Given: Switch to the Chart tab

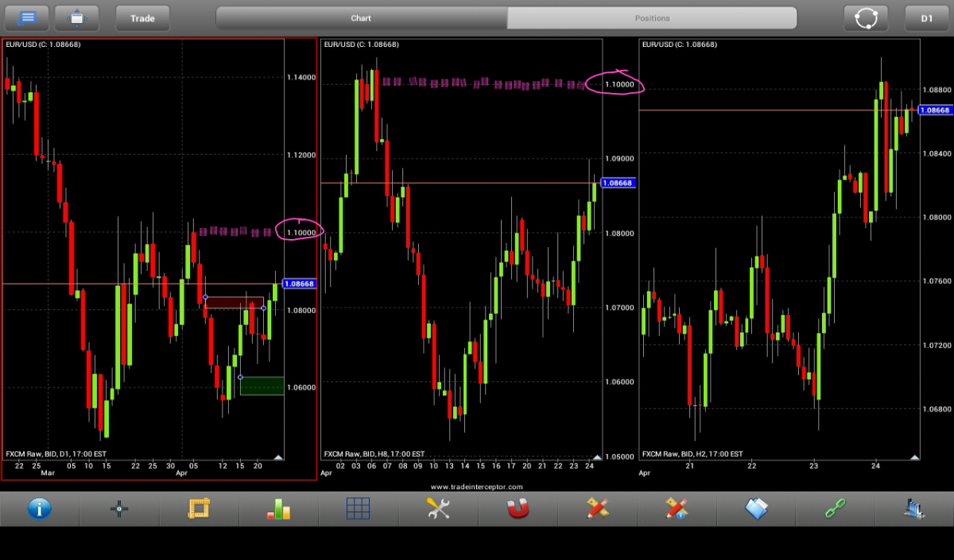Looking at the screenshot, I should click(362, 17).
